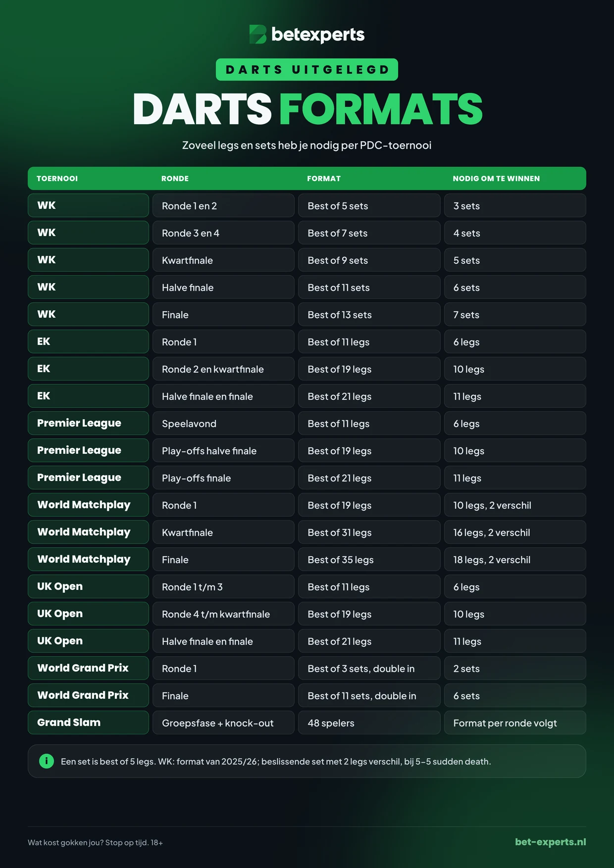Select the footer text 'Wat kost gokken jou?'
Image resolution: width=614 pixels, height=868 pixels.
point(65,842)
